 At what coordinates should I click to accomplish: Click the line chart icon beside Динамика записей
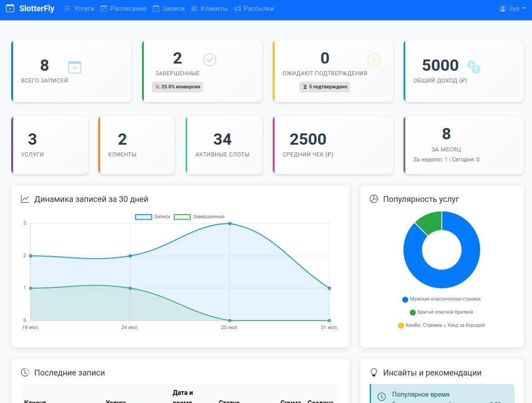(25, 199)
